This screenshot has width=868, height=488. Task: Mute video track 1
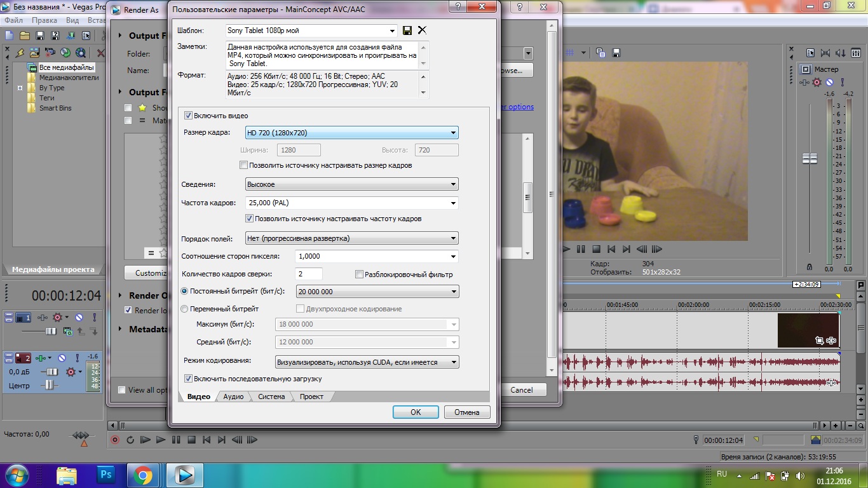79,317
